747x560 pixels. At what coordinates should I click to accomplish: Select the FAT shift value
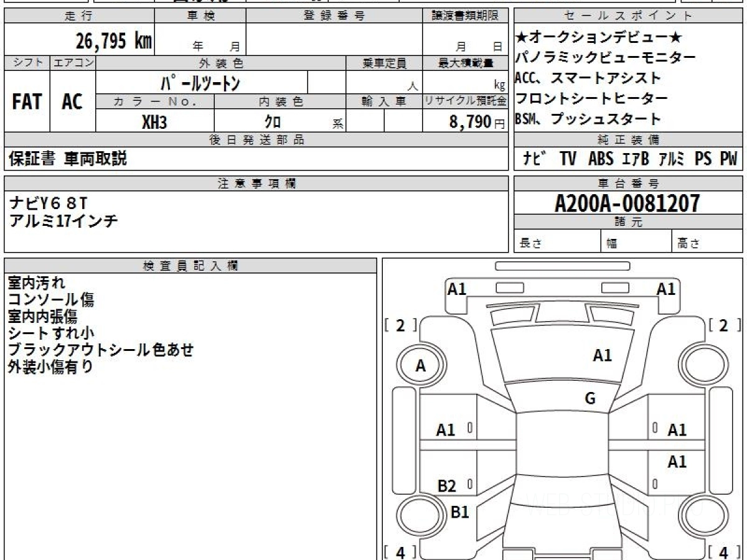click(x=27, y=102)
